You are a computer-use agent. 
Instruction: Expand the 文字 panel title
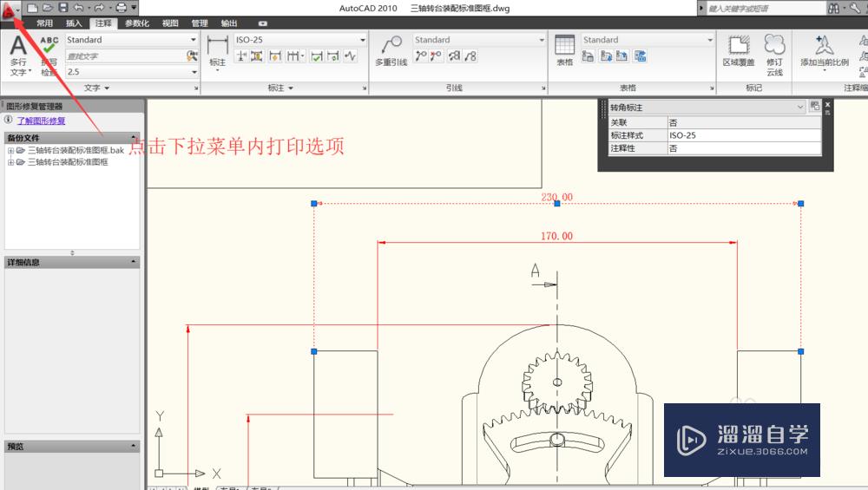[x=97, y=88]
